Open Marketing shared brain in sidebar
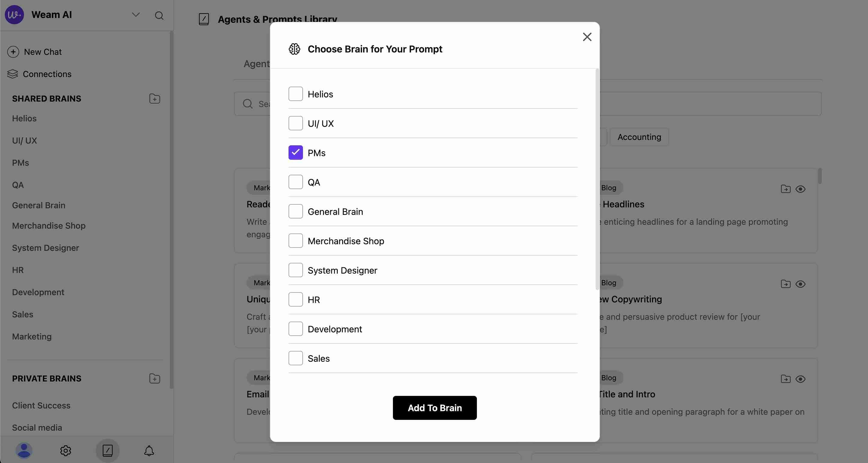Viewport: 868px width, 463px height. (x=32, y=337)
